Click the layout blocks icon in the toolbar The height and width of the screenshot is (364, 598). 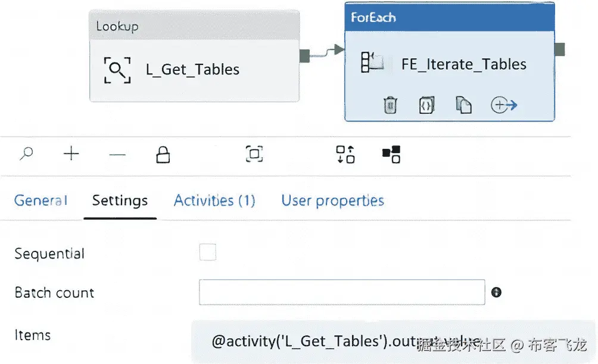[391, 154]
